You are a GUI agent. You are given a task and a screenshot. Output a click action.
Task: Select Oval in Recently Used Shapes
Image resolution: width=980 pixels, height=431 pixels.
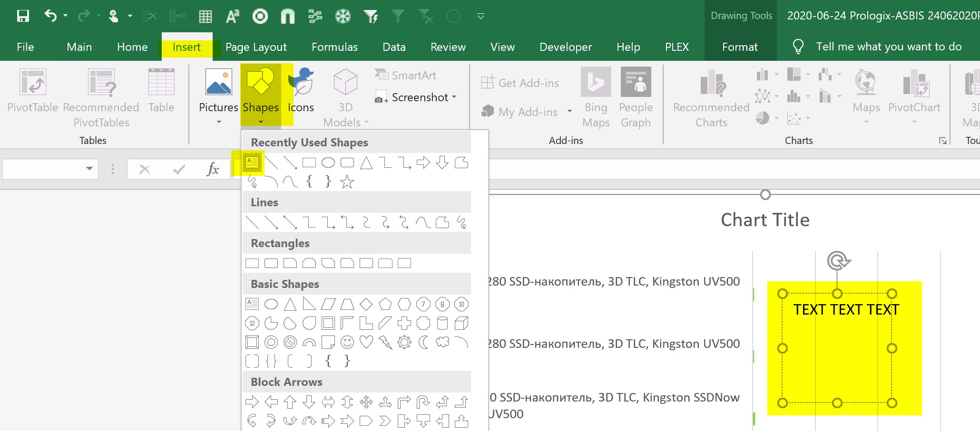pyautogui.click(x=328, y=163)
